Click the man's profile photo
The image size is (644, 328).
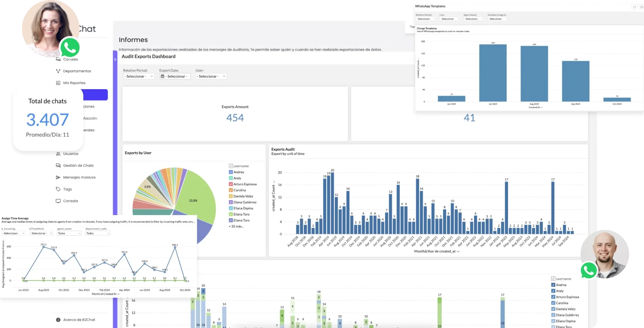pos(605,254)
